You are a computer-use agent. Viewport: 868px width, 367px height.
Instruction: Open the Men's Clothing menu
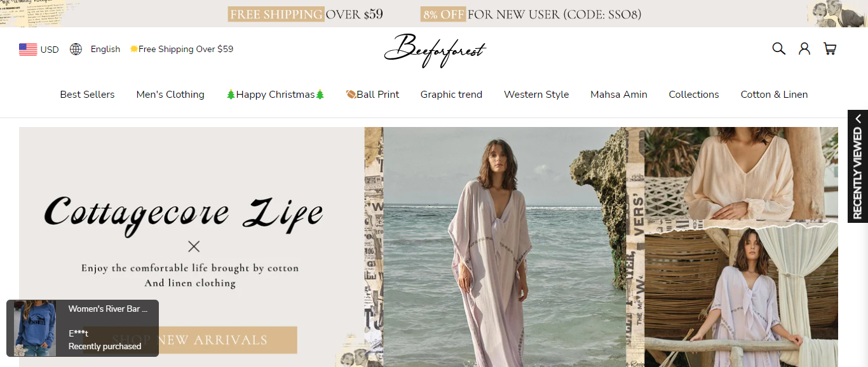tap(170, 95)
